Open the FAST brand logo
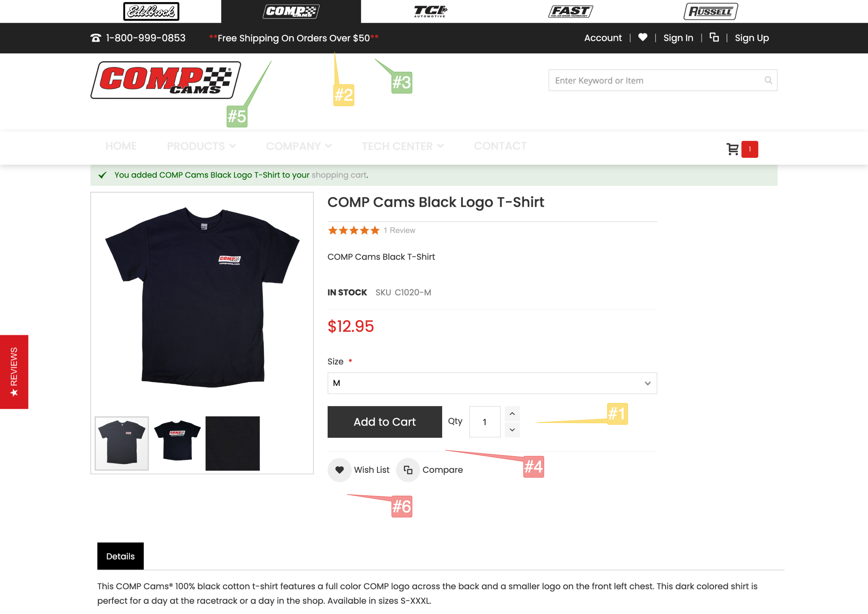868x614 pixels. (x=571, y=11)
